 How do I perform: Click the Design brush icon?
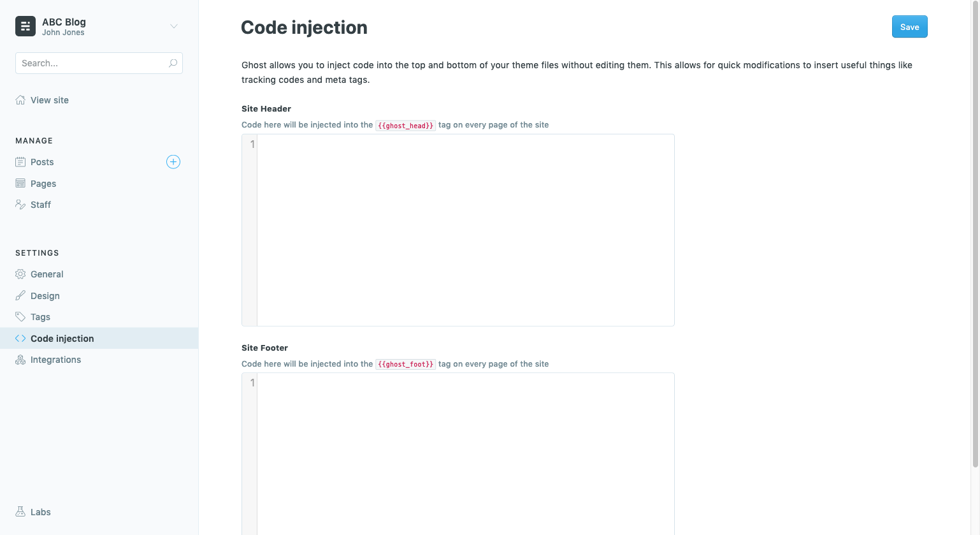coord(20,296)
